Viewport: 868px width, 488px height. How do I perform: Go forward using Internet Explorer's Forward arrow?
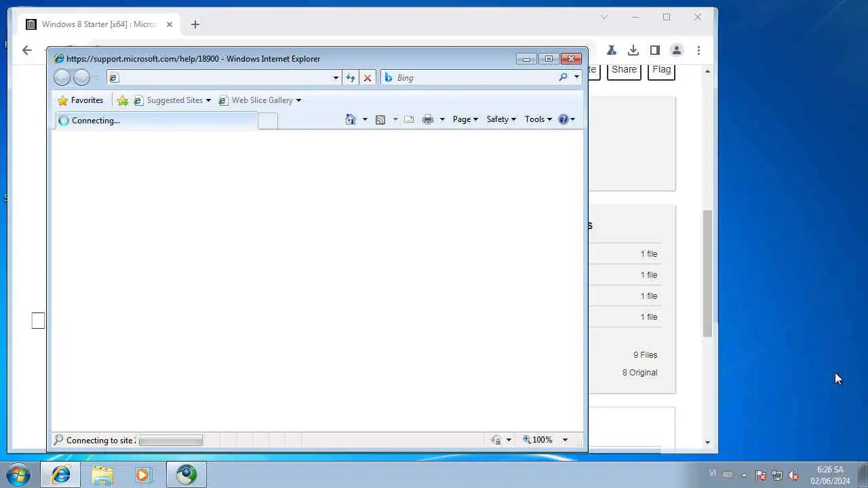click(x=81, y=77)
